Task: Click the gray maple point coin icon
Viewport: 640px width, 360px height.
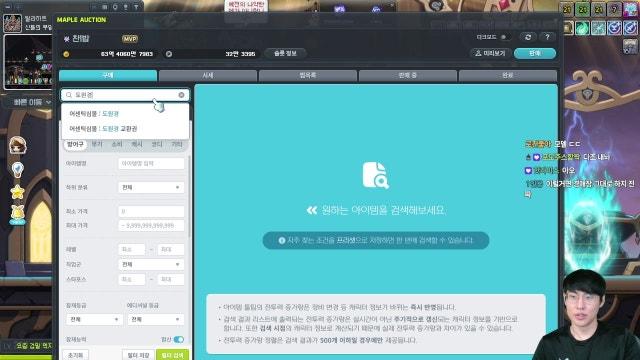Action: 169,54
